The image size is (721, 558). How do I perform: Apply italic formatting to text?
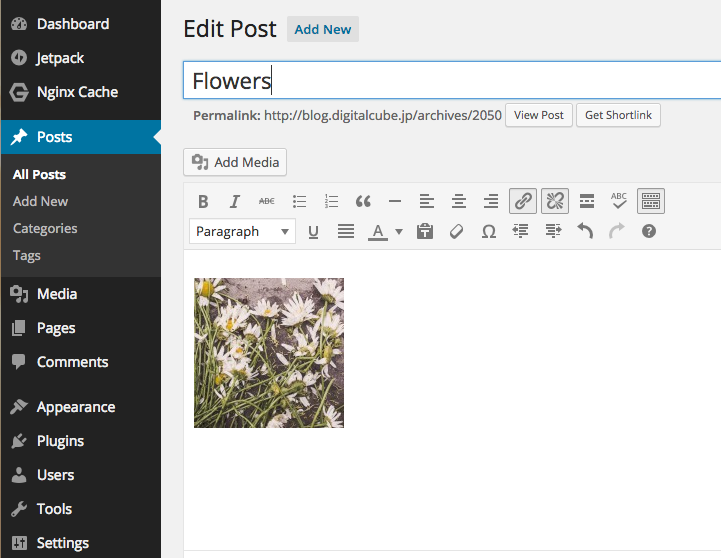pos(235,201)
